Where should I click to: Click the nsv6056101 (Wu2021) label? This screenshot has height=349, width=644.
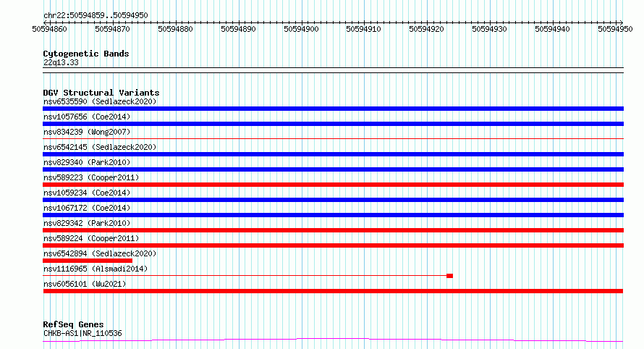coord(85,284)
